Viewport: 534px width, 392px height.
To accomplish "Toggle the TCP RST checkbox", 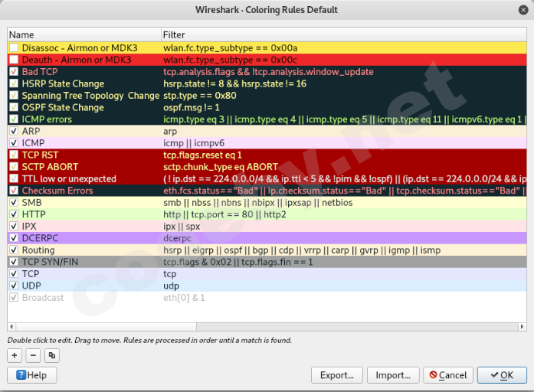I will coord(14,155).
